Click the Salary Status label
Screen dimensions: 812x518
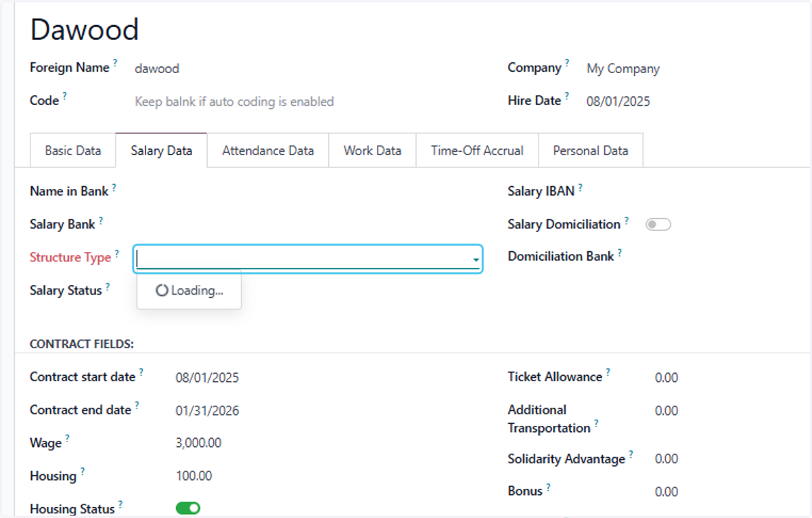tap(66, 290)
